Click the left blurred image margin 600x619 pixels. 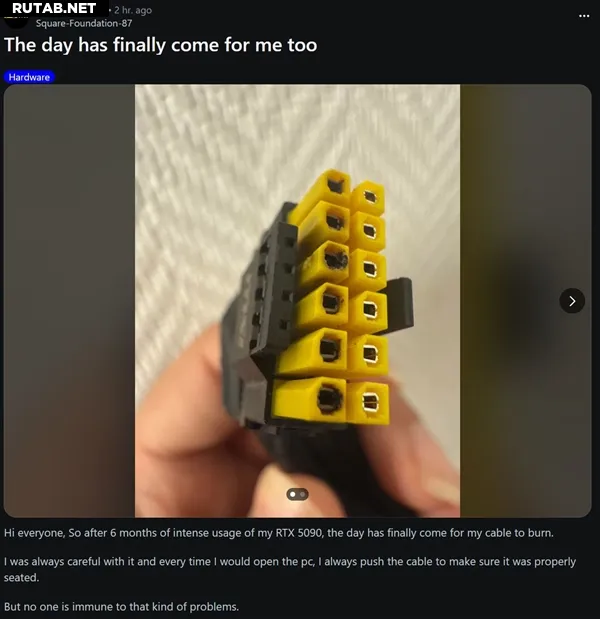pyautogui.click(x=69, y=301)
